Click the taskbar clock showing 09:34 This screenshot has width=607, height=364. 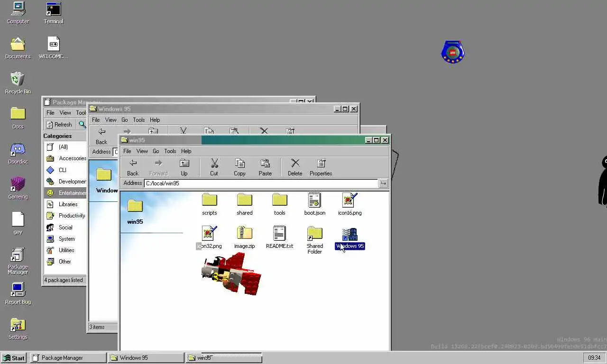point(594,358)
